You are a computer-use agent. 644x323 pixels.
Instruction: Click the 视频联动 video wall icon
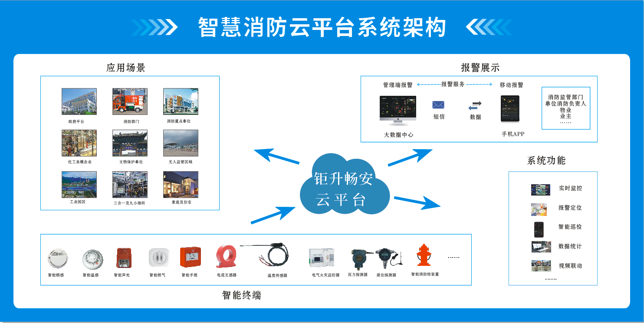[x=541, y=266]
